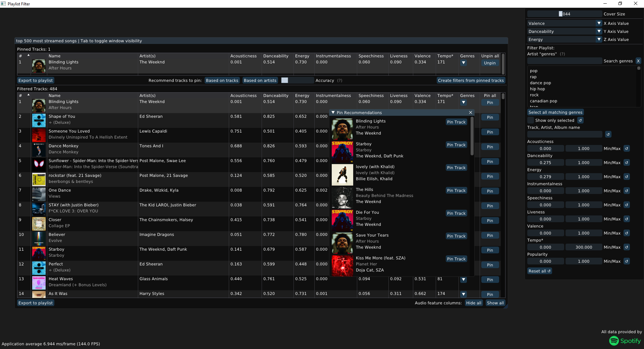Create filters from pinned tracks
The image size is (644, 349).
click(x=471, y=80)
